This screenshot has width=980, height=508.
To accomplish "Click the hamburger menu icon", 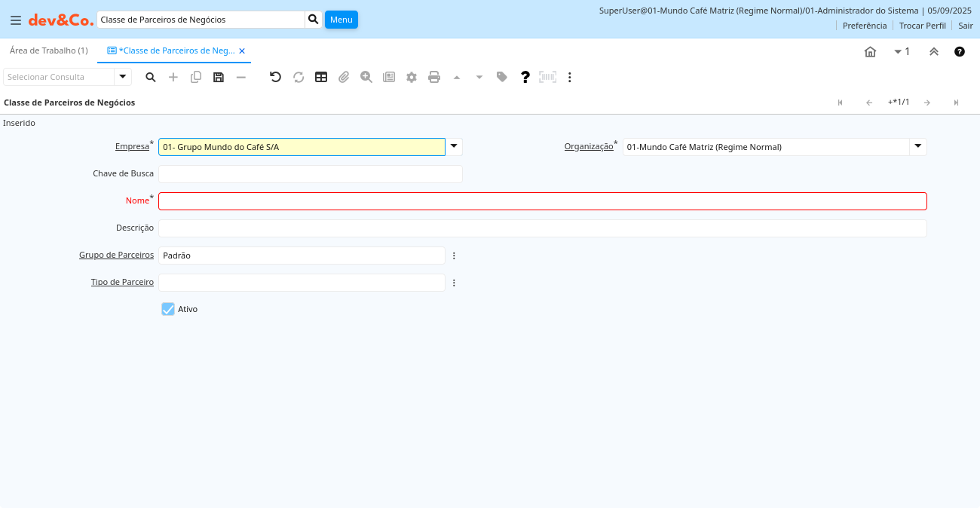I will pos(15,20).
